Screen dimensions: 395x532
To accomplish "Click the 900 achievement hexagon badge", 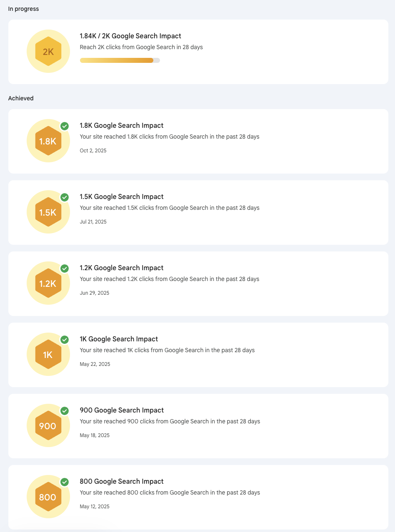I will pyautogui.click(x=48, y=426).
